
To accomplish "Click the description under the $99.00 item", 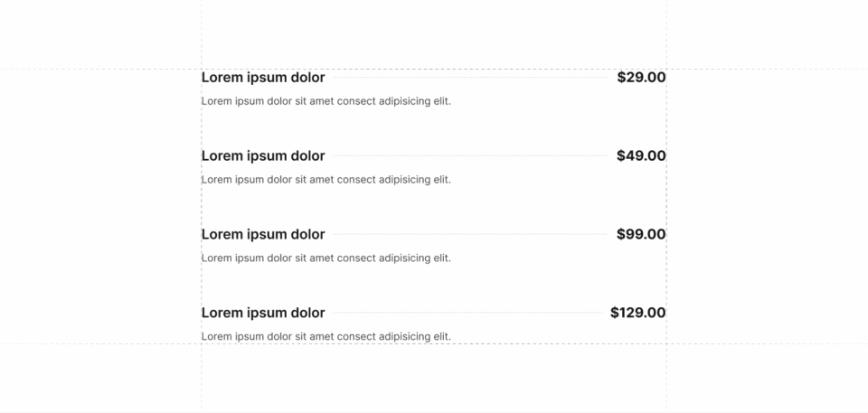I will click(325, 258).
